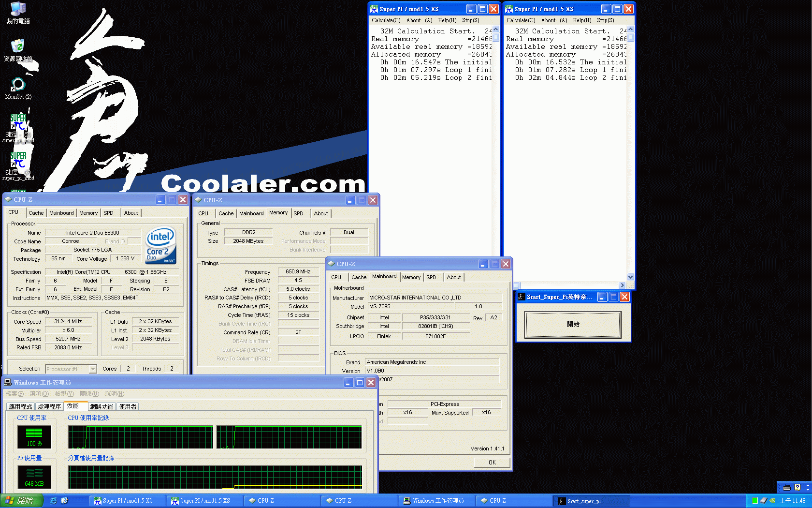812x508 pixels.
Task: Activate second CPU-Z taskbar button
Action: click(x=360, y=501)
